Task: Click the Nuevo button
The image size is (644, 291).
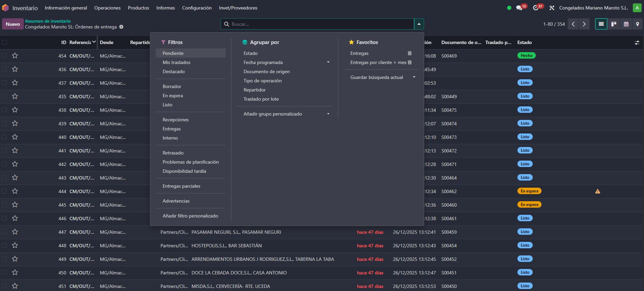Action: [13, 24]
